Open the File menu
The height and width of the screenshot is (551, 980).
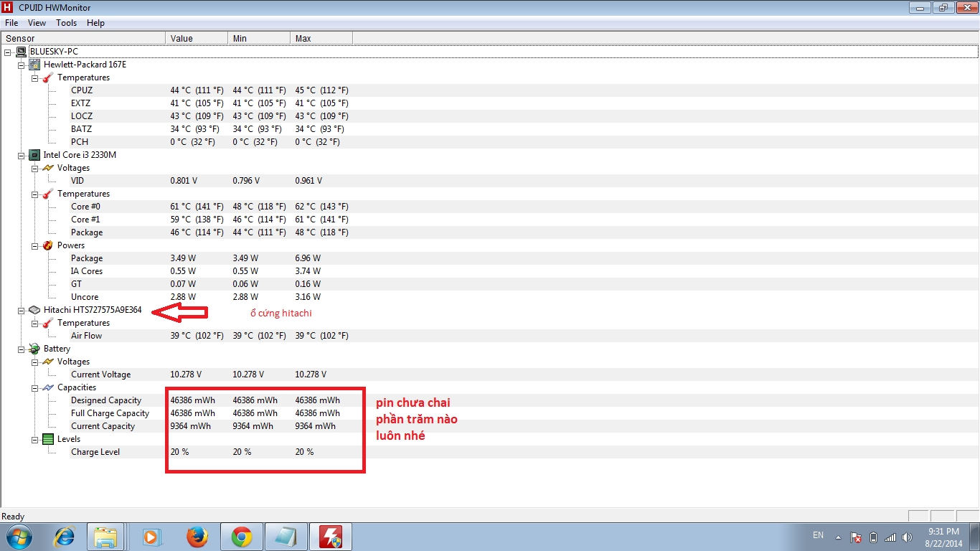[x=11, y=23]
